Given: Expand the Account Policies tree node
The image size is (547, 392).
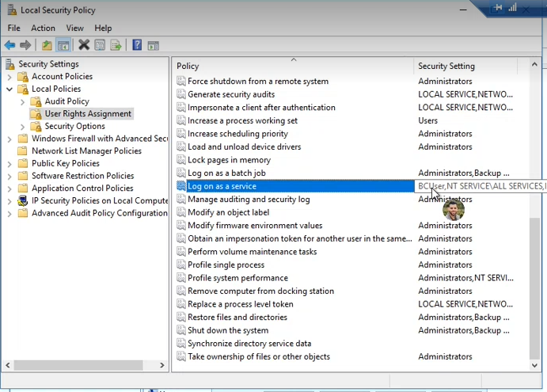Looking at the screenshot, I should (x=9, y=77).
